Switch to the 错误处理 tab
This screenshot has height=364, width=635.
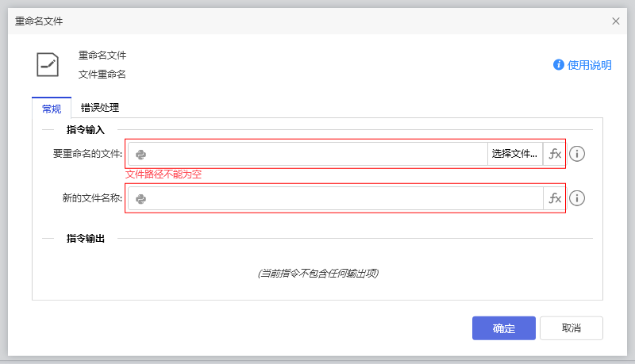click(100, 108)
